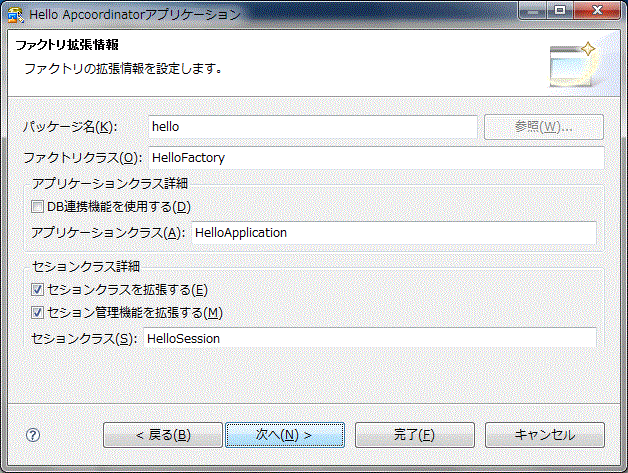Click the ファクトリの拡張情報を設定します description text

tap(123, 68)
